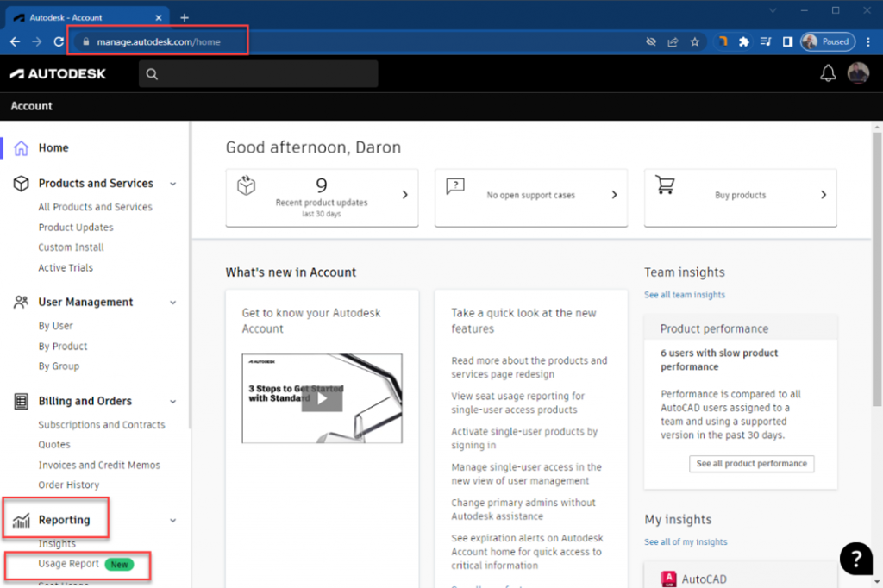Open Custom Install page
This screenshot has height=588, width=883.
[x=71, y=247]
